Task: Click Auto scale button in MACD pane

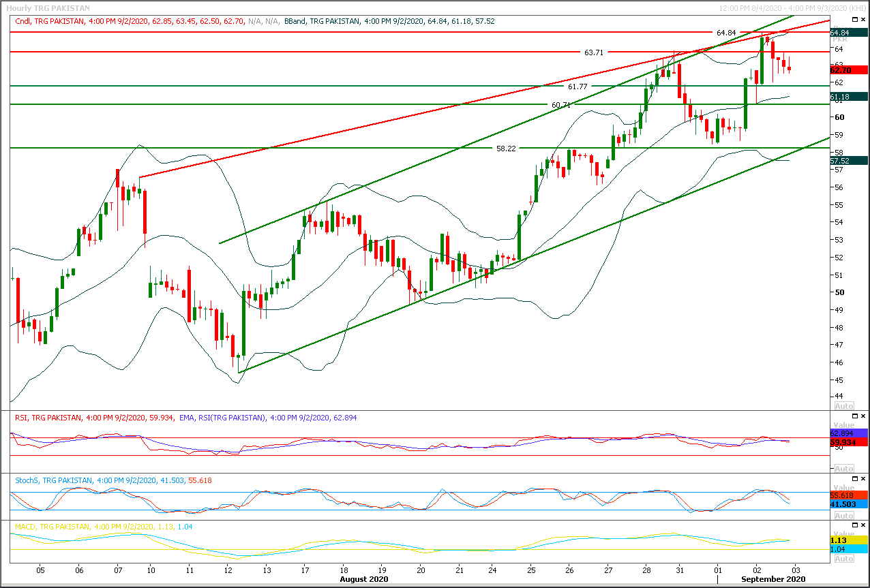Action: tap(843, 559)
